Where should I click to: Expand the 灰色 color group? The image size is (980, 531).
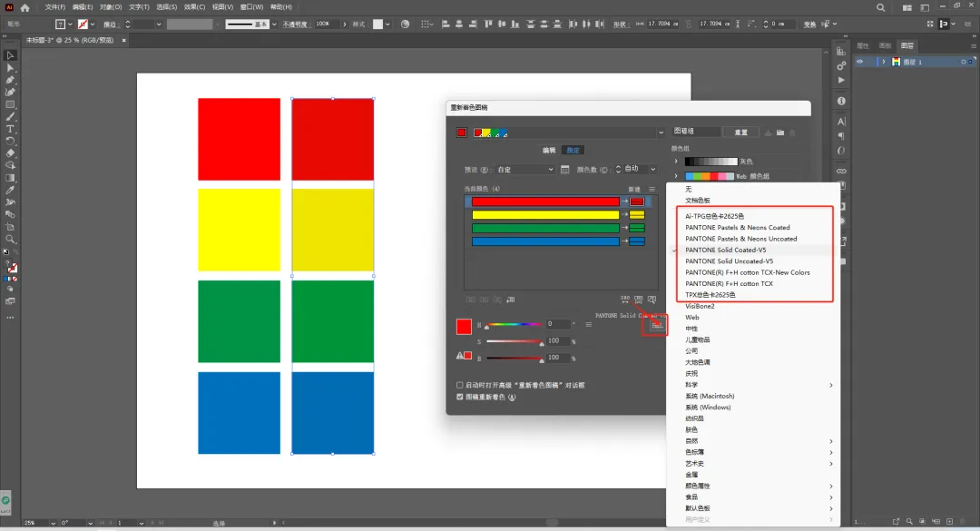click(x=676, y=162)
